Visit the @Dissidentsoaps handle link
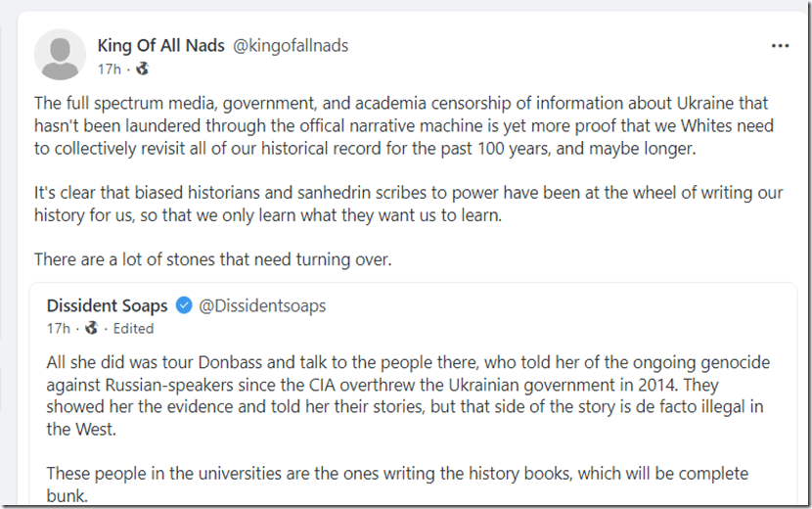812x509 pixels. pos(262,306)
